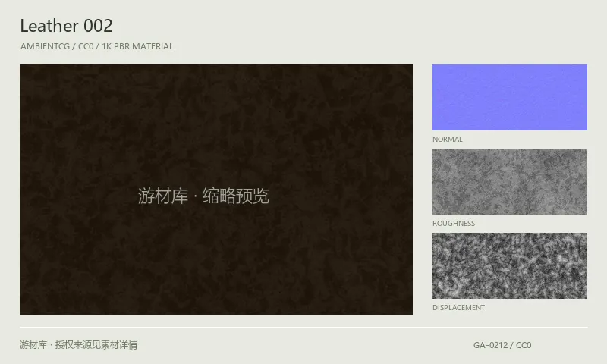
Task: Click the "Leather 002" title
Action: tap(66, 26)
